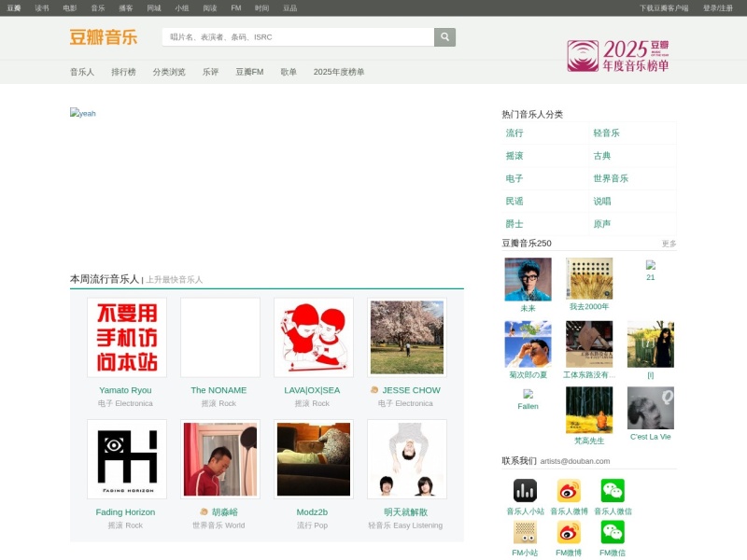Viewport: 747px width, 560px height.
Task: Open the Fading Horizon artist logo
Action: click(x=127, y=459)
